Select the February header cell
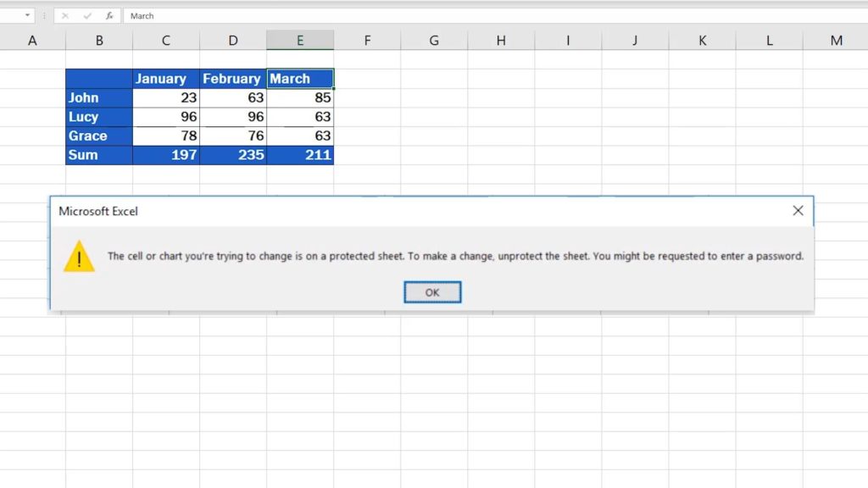Image resolution: width=868 pixels, height=488 pixels. coord(233,79)
